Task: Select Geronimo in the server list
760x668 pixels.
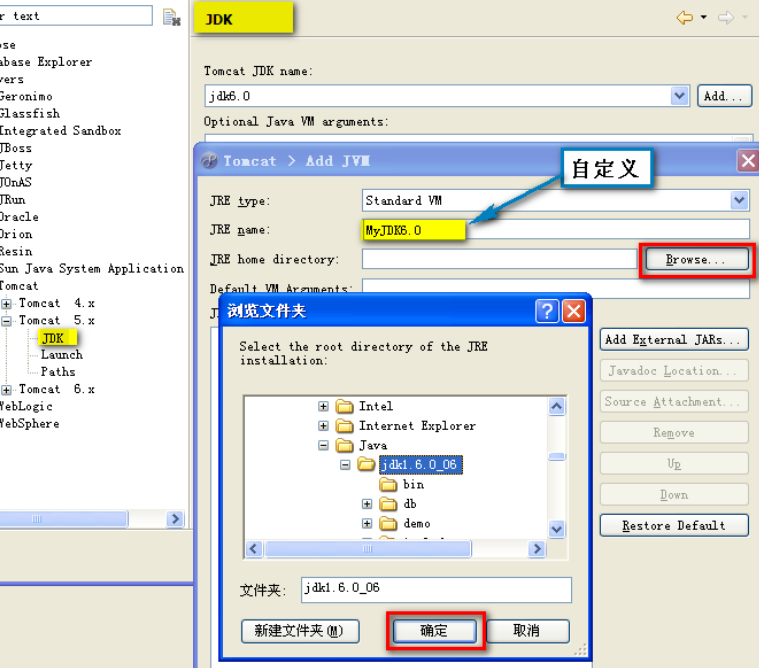Action: pos(26,96)
